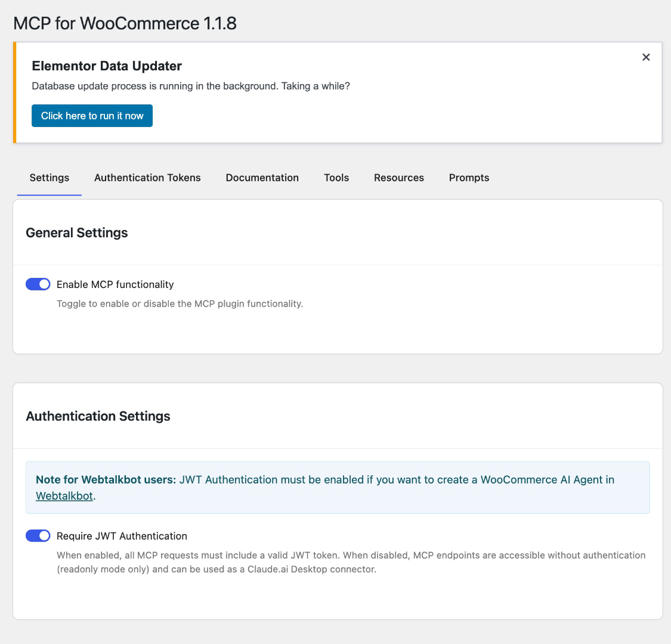
Task: Select the Tools tab
Action: pyautogui.click(x=336, y=178)
